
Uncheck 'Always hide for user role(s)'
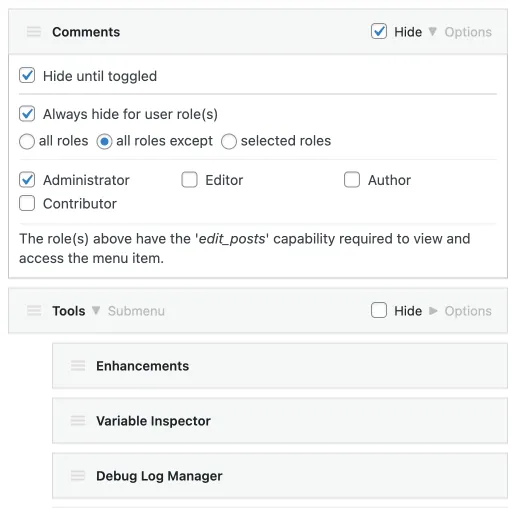point(27,114)
